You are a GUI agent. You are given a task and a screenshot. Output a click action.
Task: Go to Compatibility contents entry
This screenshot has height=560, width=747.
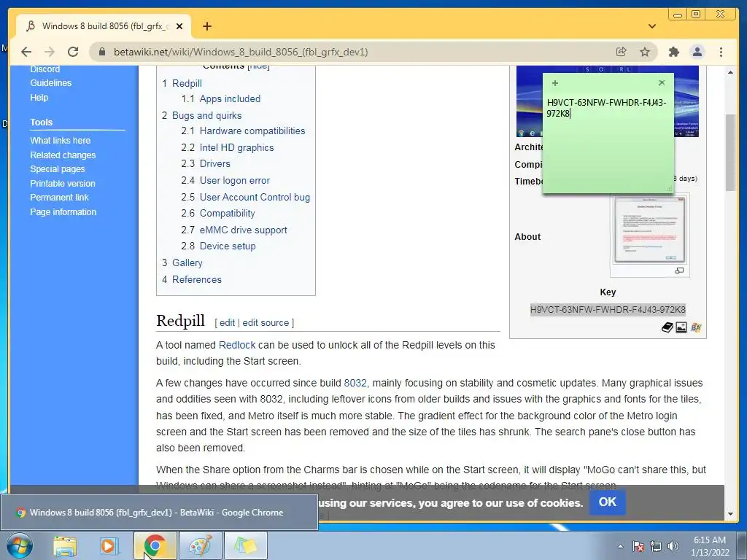(227, 214)
